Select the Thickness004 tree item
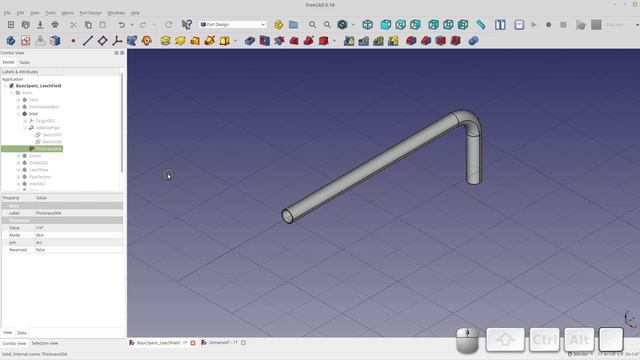 [48, 149]
